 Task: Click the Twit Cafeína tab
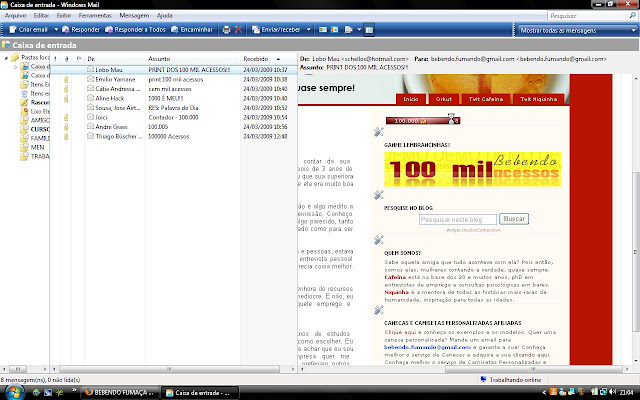486,99
